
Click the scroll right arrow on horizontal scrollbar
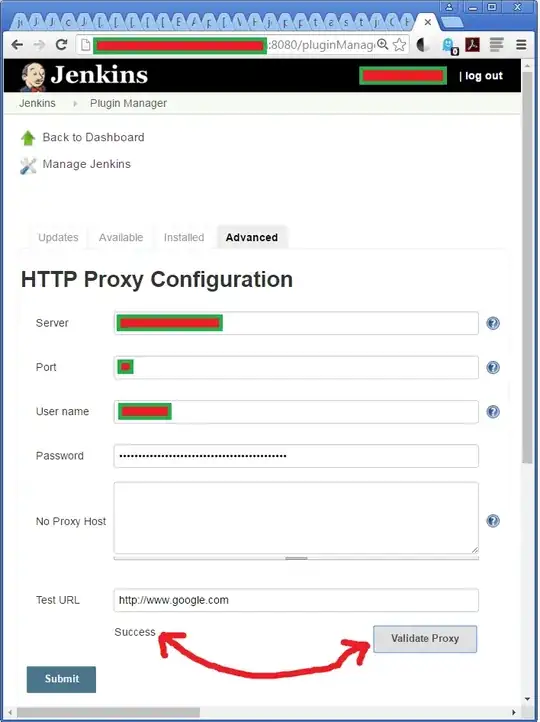click(514, 712)
